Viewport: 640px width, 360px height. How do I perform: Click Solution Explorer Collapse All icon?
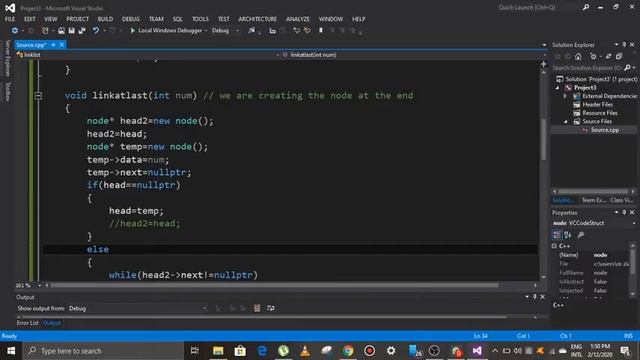coord(619,56)
